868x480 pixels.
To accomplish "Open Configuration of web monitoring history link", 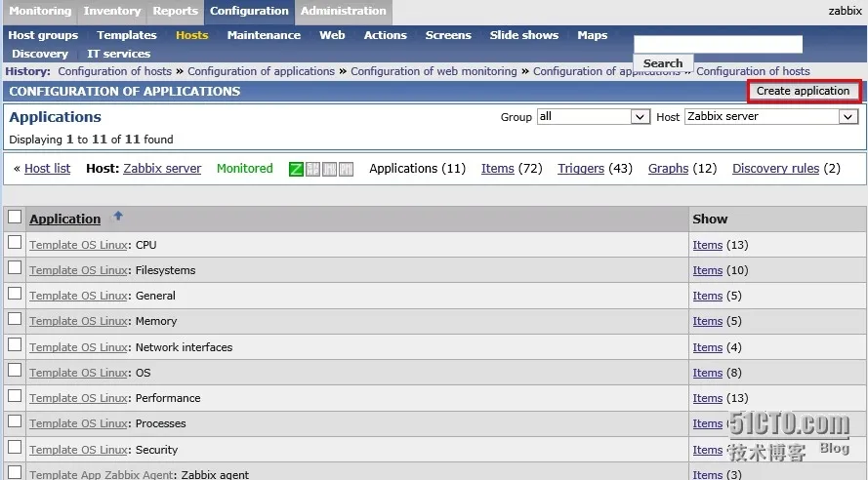I will point(434,71).
